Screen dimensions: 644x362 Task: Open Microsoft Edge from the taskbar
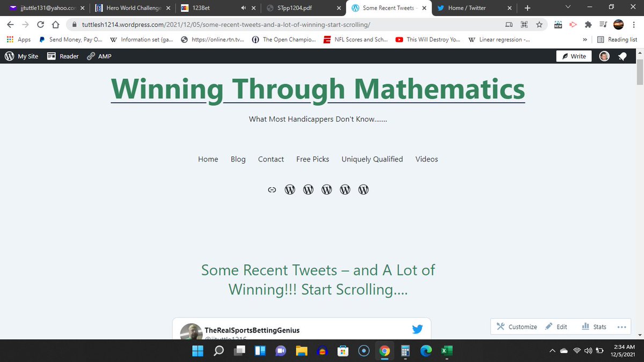point(425,351)
